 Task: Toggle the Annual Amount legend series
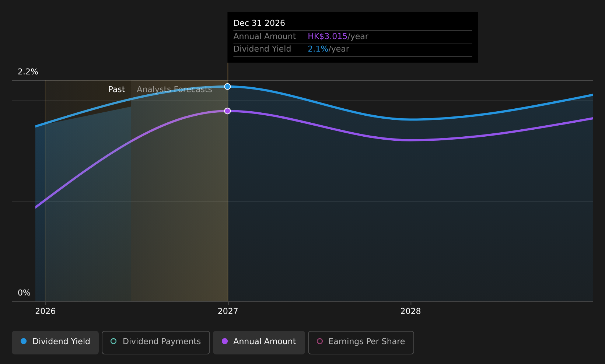(x=259, y=342)
